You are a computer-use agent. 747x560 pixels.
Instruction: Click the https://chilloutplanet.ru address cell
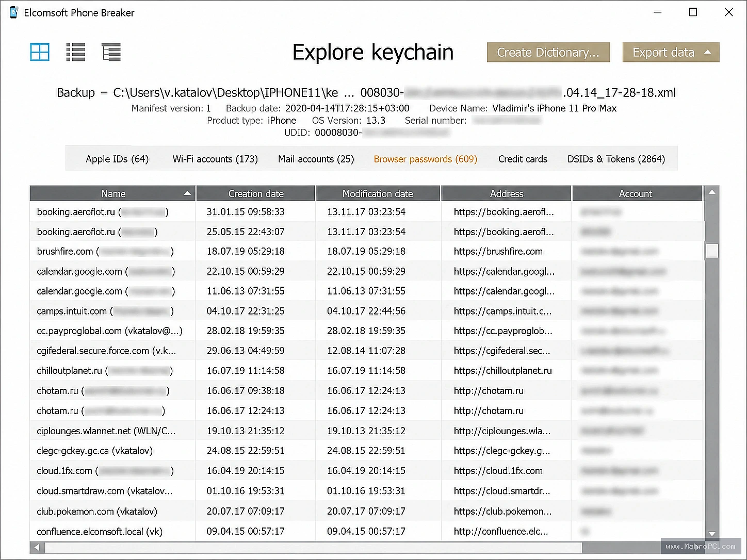click(x=503, y=371)
